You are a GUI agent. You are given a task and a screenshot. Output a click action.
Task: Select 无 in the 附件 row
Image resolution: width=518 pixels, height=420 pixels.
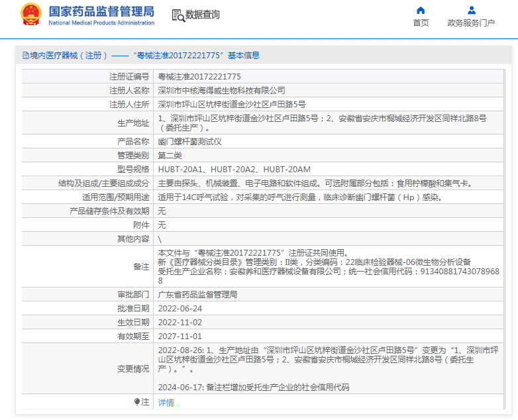(x=162, y=225)
